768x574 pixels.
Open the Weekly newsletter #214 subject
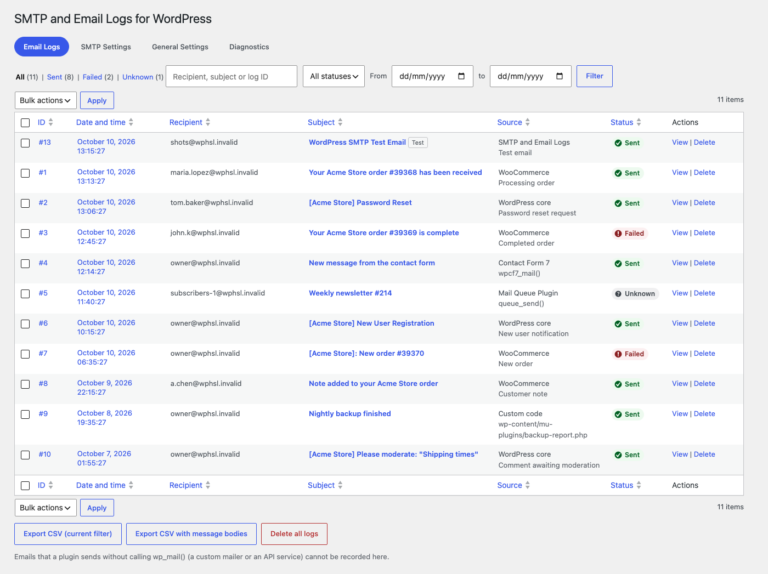[x=350, y=293]
